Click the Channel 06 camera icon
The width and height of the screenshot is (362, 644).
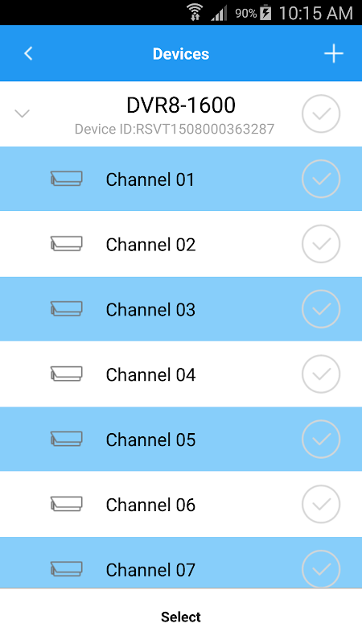[67, 504]
